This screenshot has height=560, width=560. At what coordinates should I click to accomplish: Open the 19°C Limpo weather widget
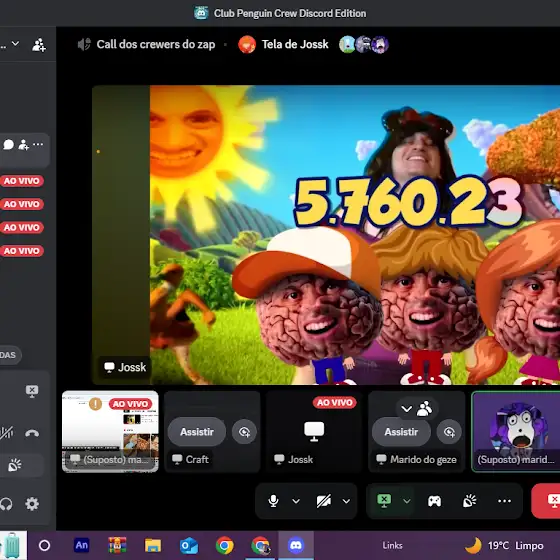504,546
